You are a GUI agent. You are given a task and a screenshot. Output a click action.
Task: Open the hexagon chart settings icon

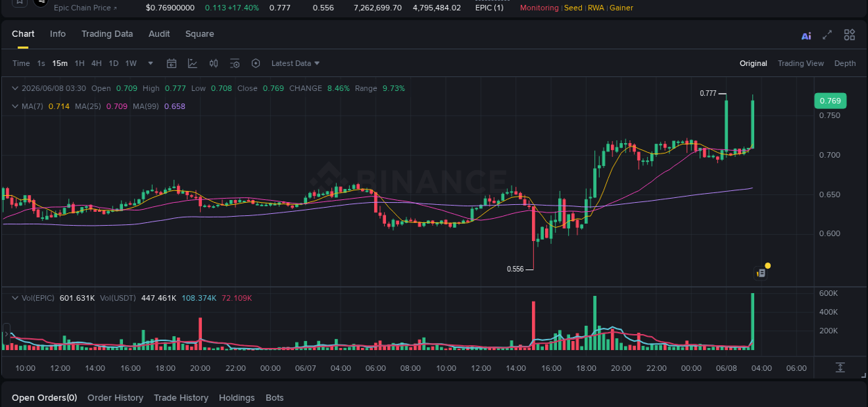[x=256, y=63]
